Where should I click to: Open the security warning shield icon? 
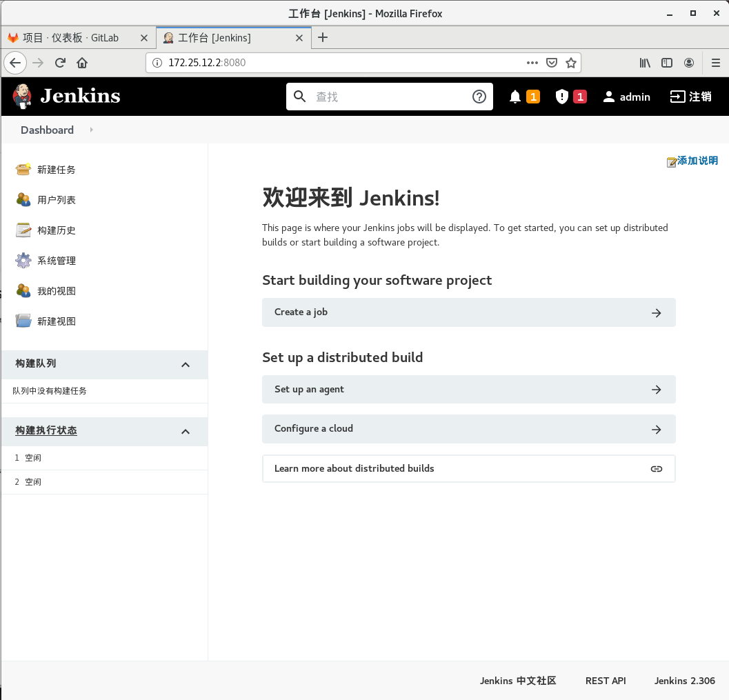(x=561, y=97)
